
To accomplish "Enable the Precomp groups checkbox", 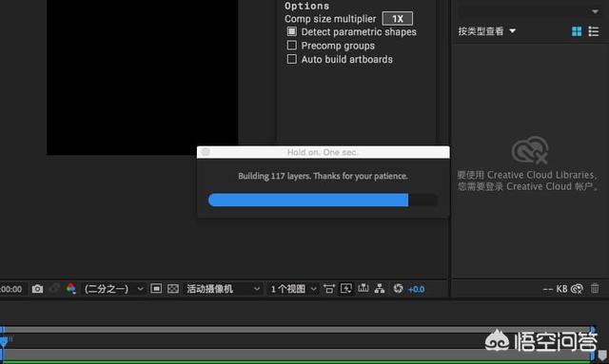I will [x=292, y=45].
